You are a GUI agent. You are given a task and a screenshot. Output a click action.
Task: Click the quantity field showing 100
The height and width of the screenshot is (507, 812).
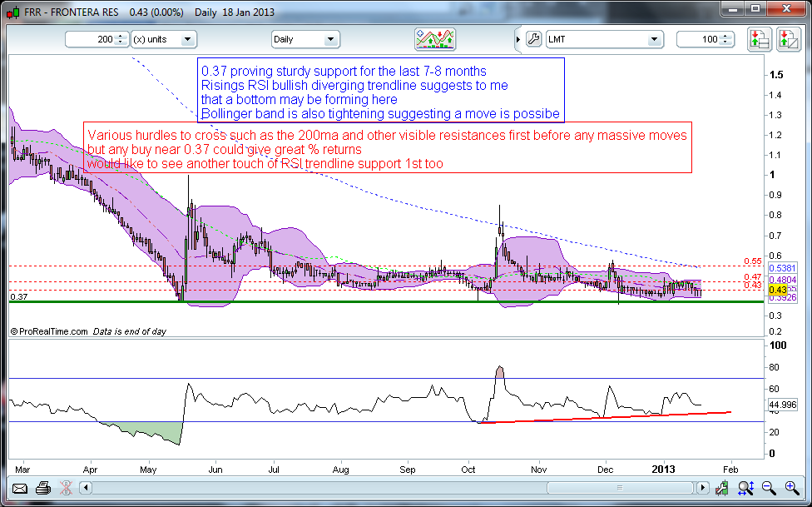tap(699, 39)
